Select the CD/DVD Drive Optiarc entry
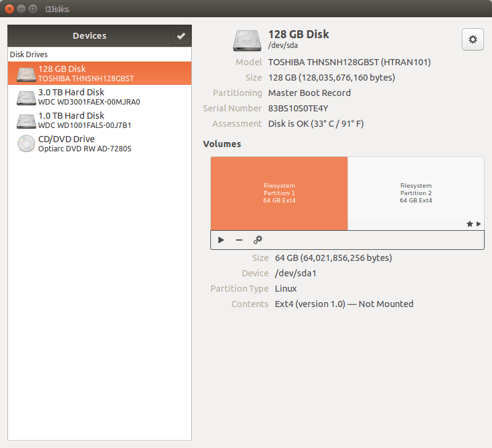Screen dimensions: 492x448 click(x=85, y=143)
